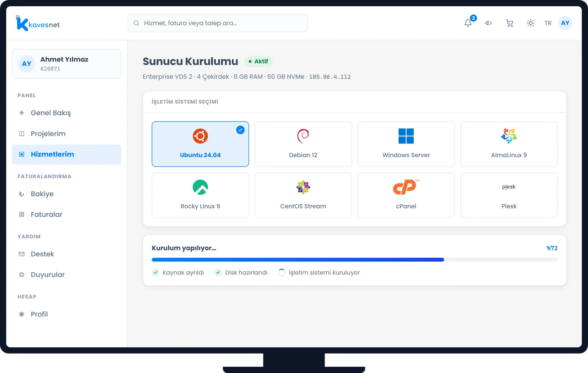Click the Windows four-pane logo
This screenshot has width=588, height=373.
click(x=406, y=136)
